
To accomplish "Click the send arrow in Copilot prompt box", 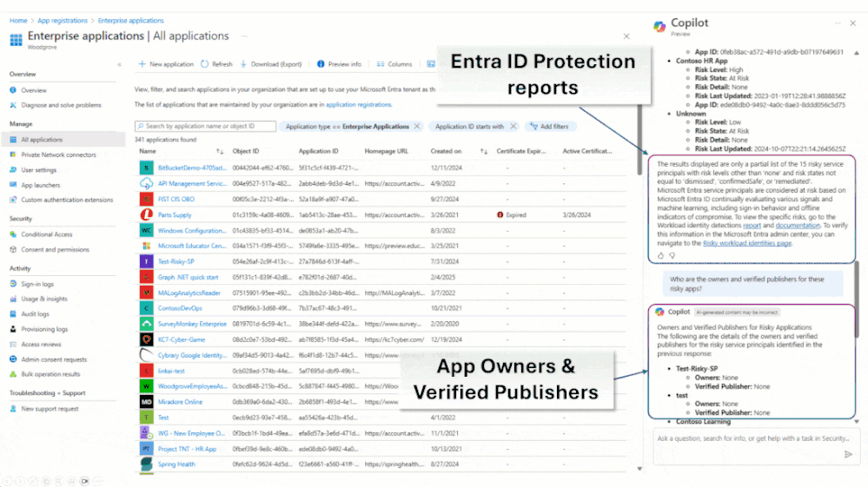I will (x=848, y=454).
